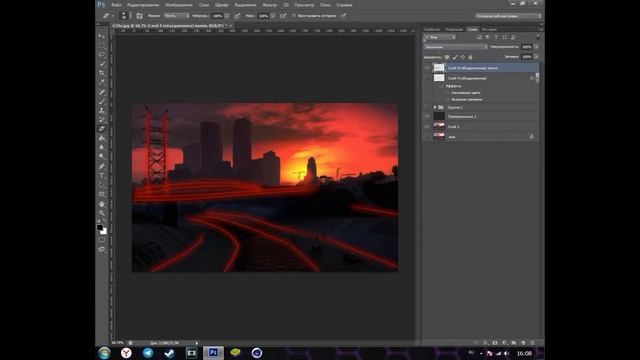Open eraser opacity slider arrow

click(x=227, y=16)
